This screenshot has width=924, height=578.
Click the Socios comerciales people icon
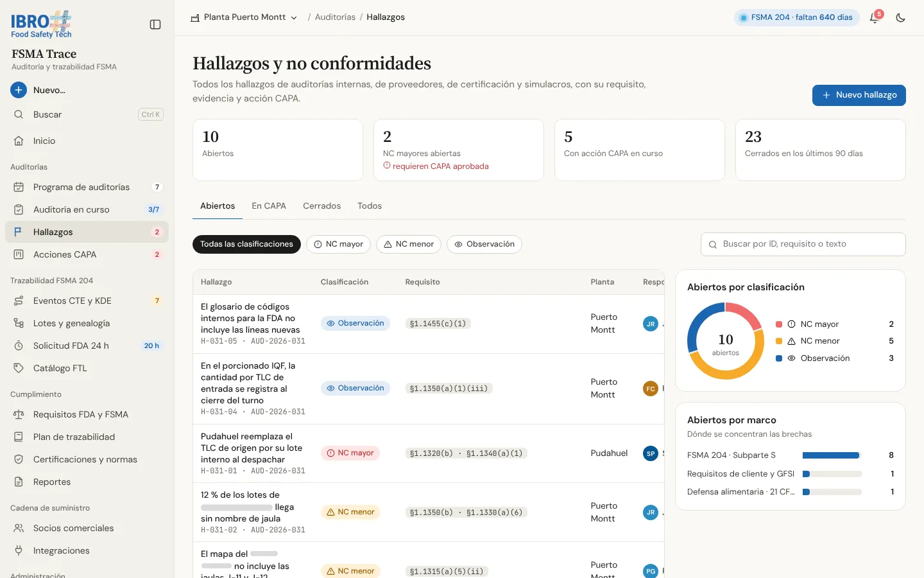(x=19, y=528)
